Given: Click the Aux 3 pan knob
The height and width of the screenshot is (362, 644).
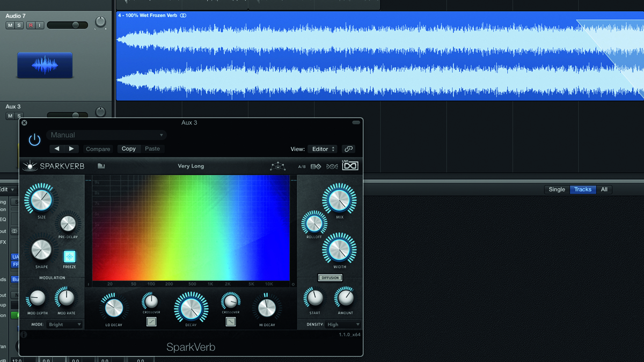Looking at the screenshot, I should pos(100,112).
